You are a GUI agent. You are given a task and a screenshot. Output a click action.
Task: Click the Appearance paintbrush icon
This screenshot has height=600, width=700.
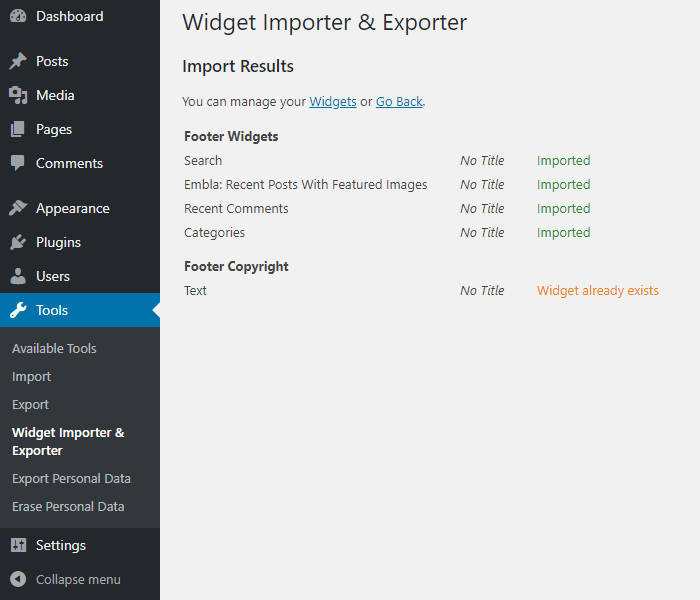(18, 208)
